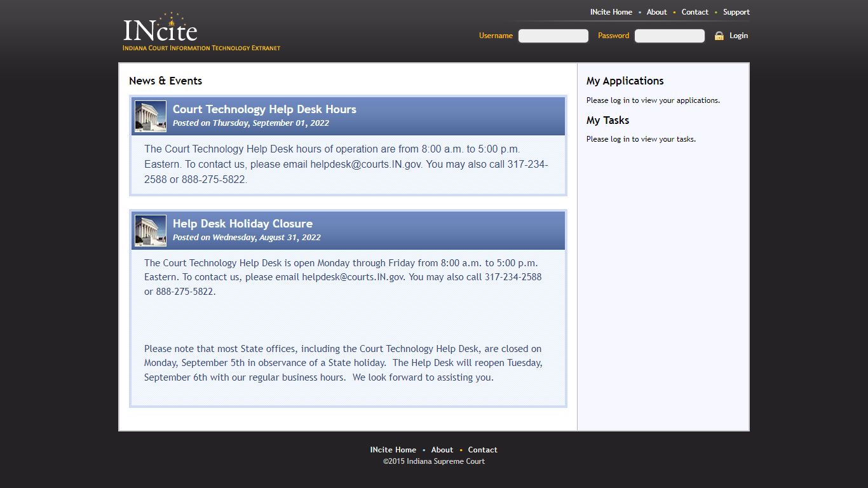The width and height of the screenshot is (868, 488).
Task: Click the Indiana Court Information Technology Extranet tagline
Action: [201, 48]
